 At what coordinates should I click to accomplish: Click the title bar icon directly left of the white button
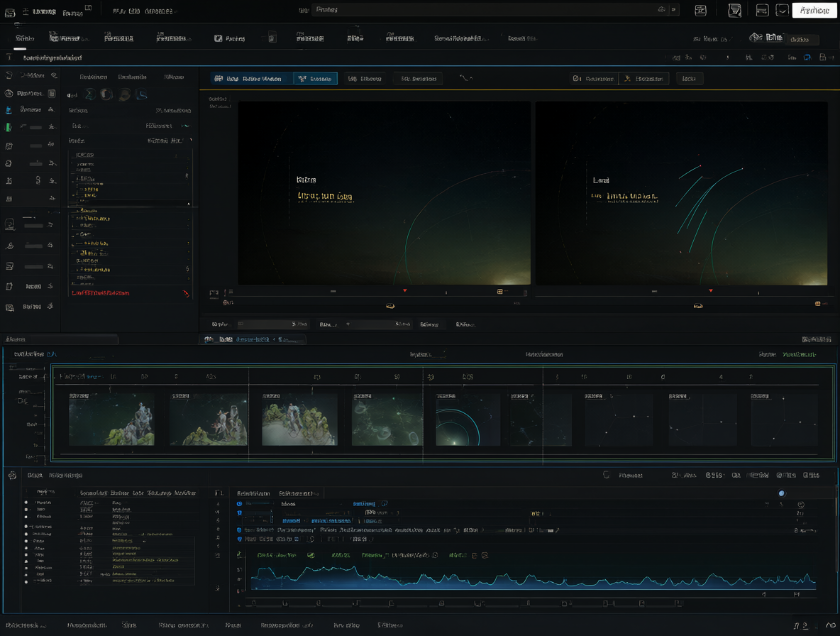click(782, 10)
